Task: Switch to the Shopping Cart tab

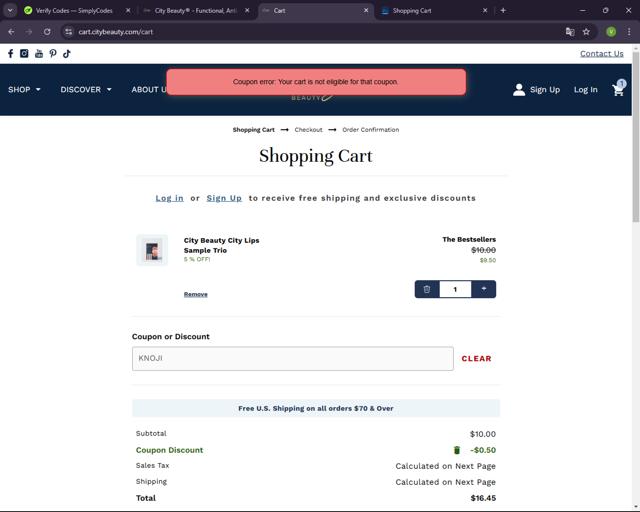Action: pos(412,11)
